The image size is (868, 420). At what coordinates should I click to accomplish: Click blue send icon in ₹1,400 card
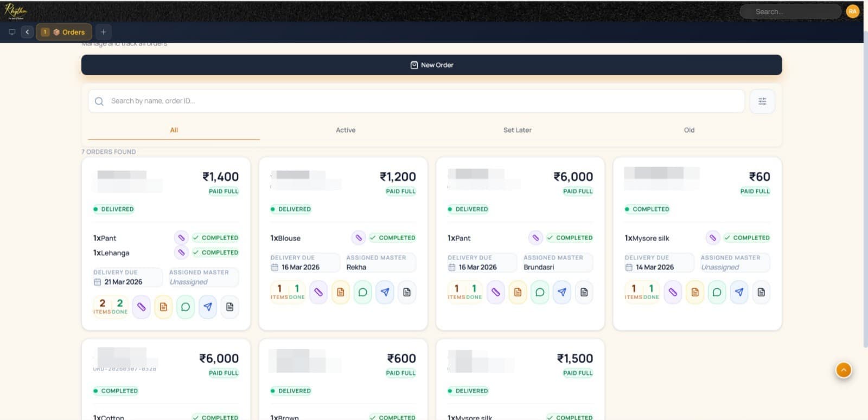click(208, 307)
